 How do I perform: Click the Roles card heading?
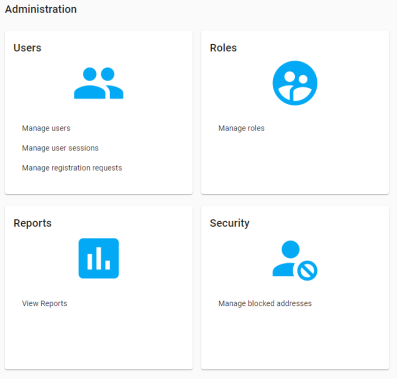point(223,48)
